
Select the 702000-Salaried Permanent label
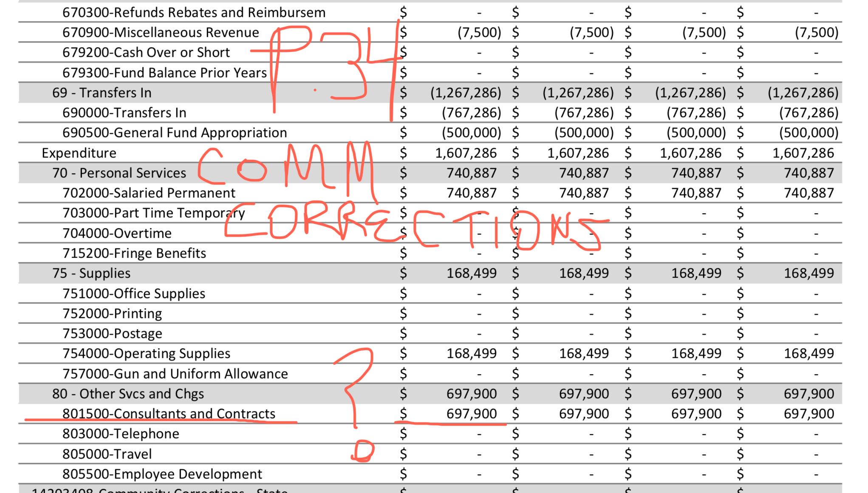[148, 193]
